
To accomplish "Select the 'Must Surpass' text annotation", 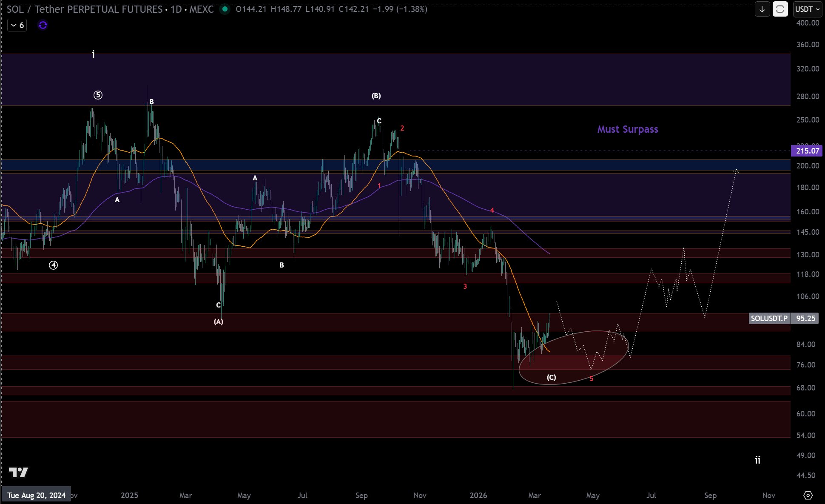I will (627, 129).
